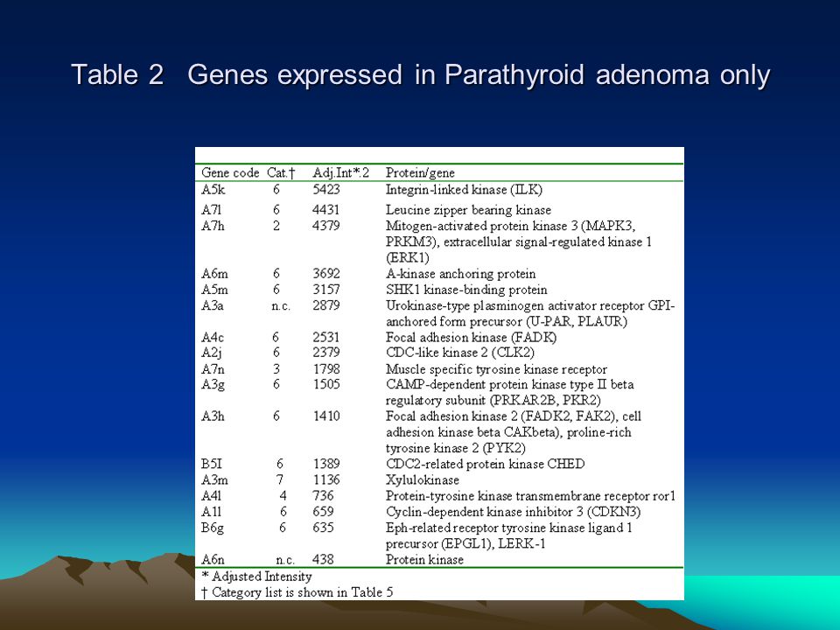The image size is (840, 630).
Task: Select gene code 'A4c'
Action: [213, 338]
